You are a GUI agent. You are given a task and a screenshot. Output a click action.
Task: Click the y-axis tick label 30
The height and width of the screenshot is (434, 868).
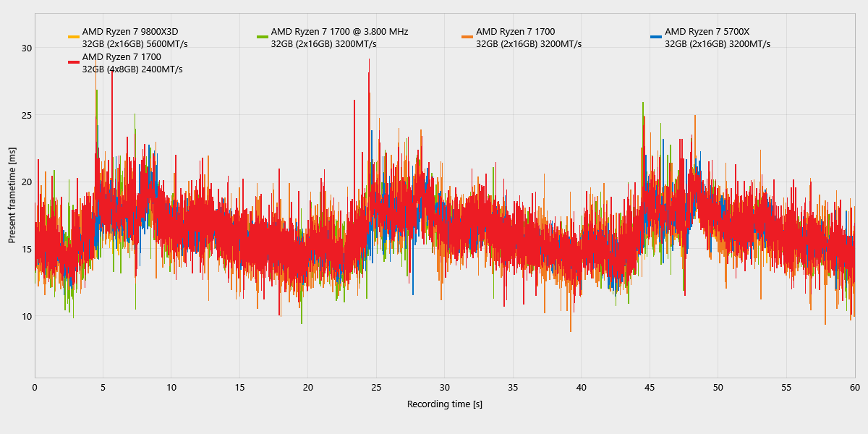tap(27, 48)
